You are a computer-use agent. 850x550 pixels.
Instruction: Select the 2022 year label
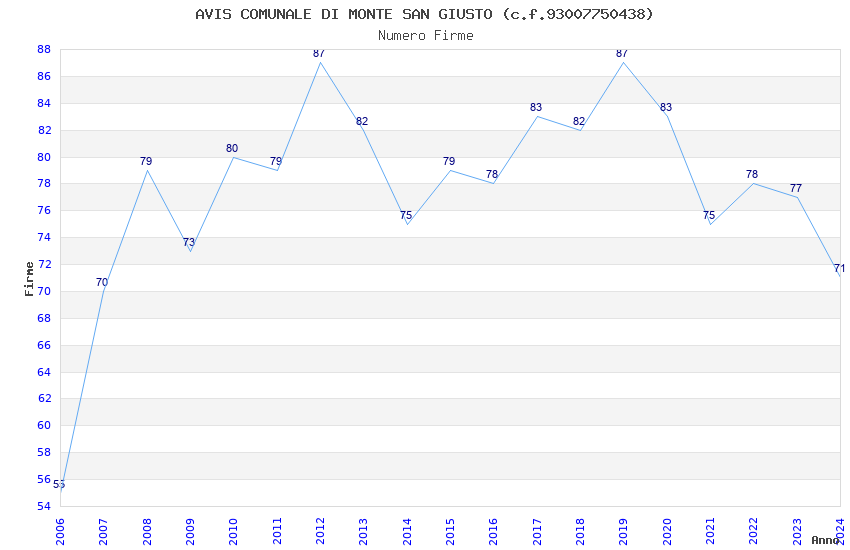754,532
